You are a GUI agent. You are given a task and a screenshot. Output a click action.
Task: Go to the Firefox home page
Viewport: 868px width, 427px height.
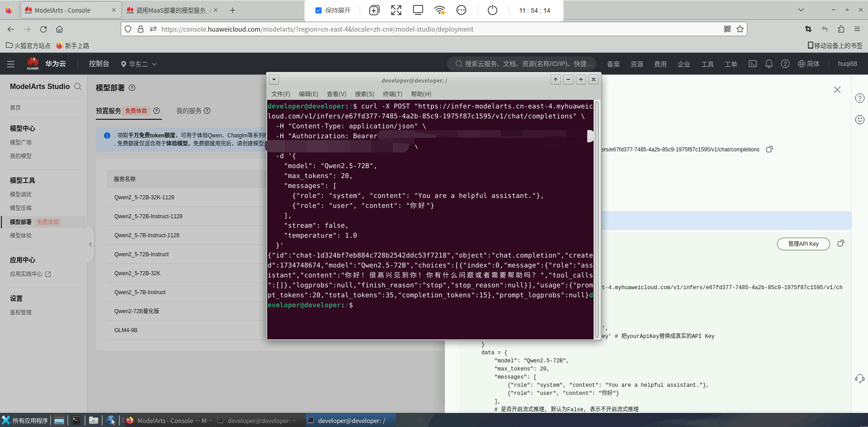[x=59, y=29]
